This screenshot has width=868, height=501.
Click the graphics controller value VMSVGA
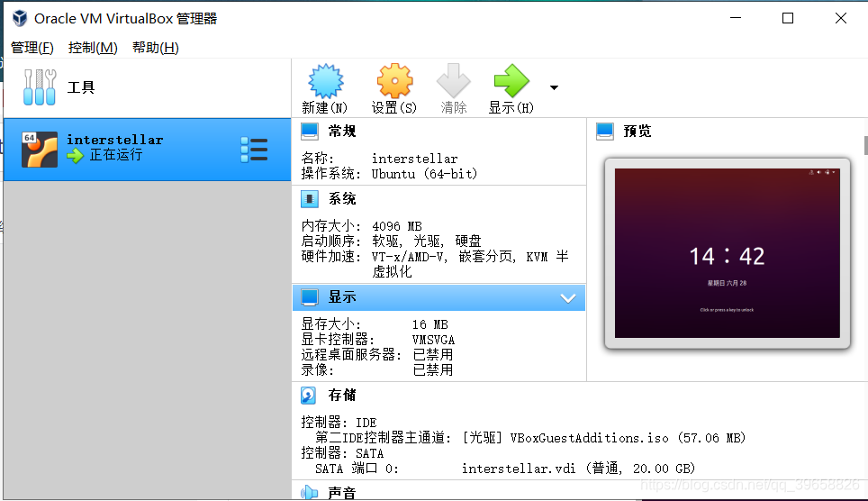433,340
